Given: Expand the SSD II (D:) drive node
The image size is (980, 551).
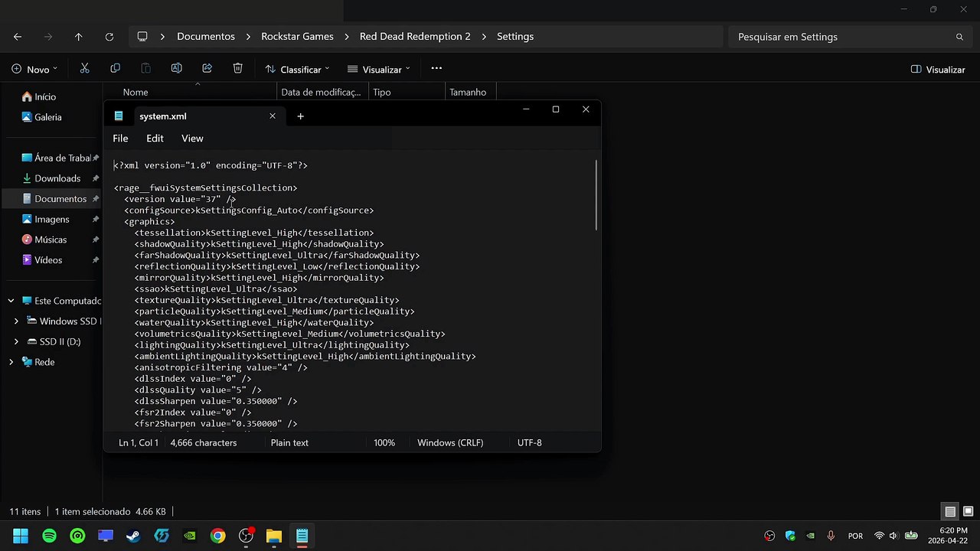Looking at the screenshot, I should coord(17,341).
